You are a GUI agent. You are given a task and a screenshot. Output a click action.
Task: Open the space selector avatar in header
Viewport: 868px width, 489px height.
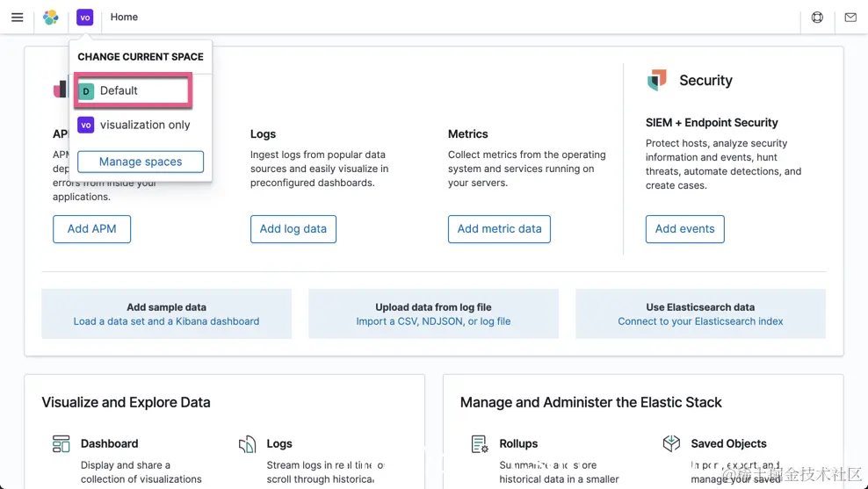(84, 18)
